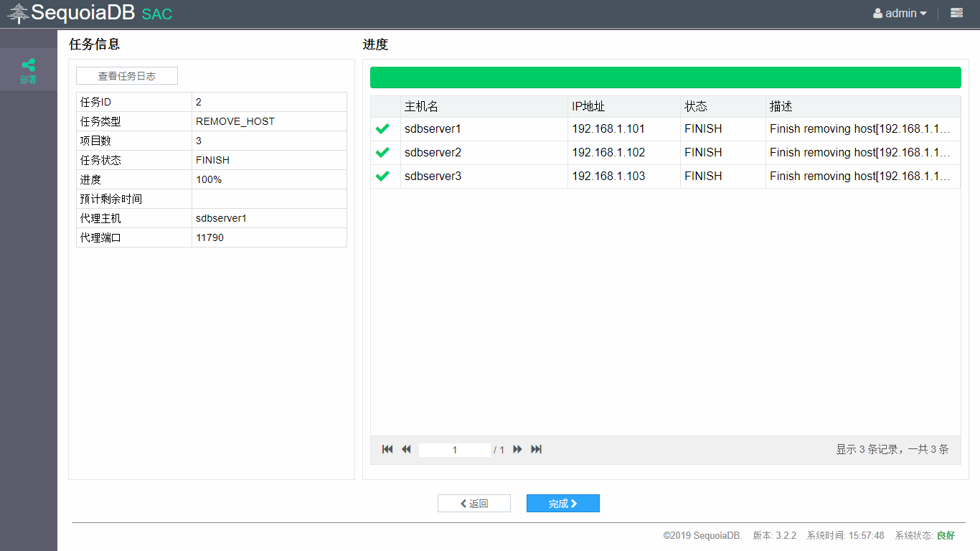Viewport: 980px width, 551px height.
Task: Click the 系统状态 良好 indicator
Action: click(x=925, y=536)
